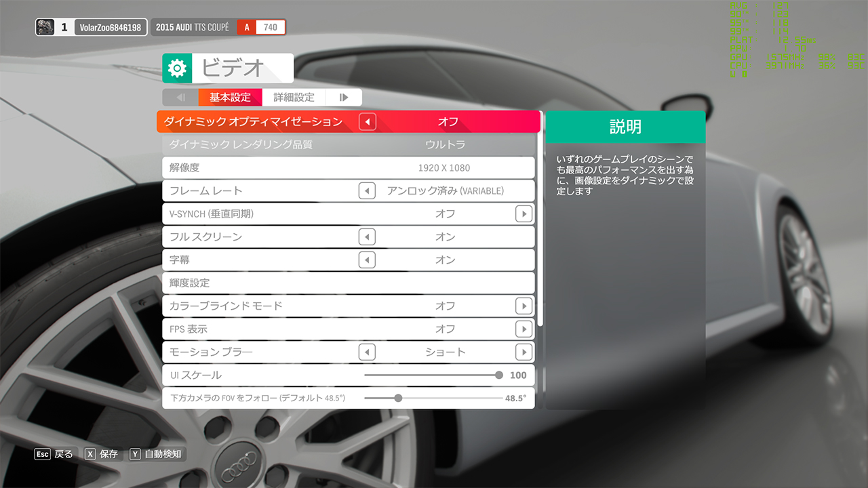Screen dimensions: 868x488
Task: Click the 48.5° FOV value
Action: point(515,398)
